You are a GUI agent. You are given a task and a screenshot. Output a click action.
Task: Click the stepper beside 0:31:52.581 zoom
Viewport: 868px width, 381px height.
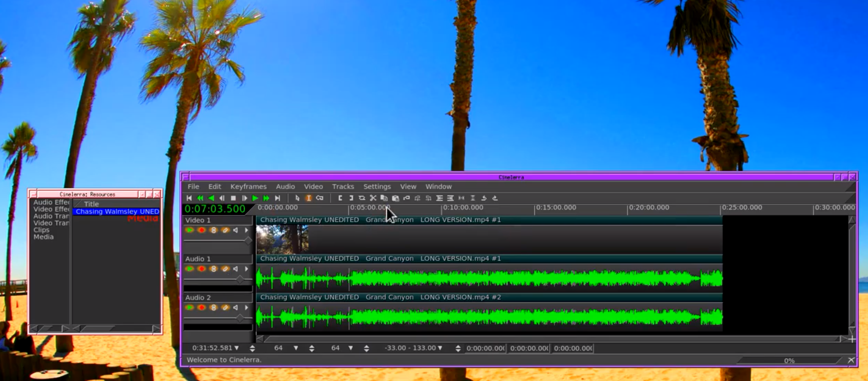[x=252, y=348]
